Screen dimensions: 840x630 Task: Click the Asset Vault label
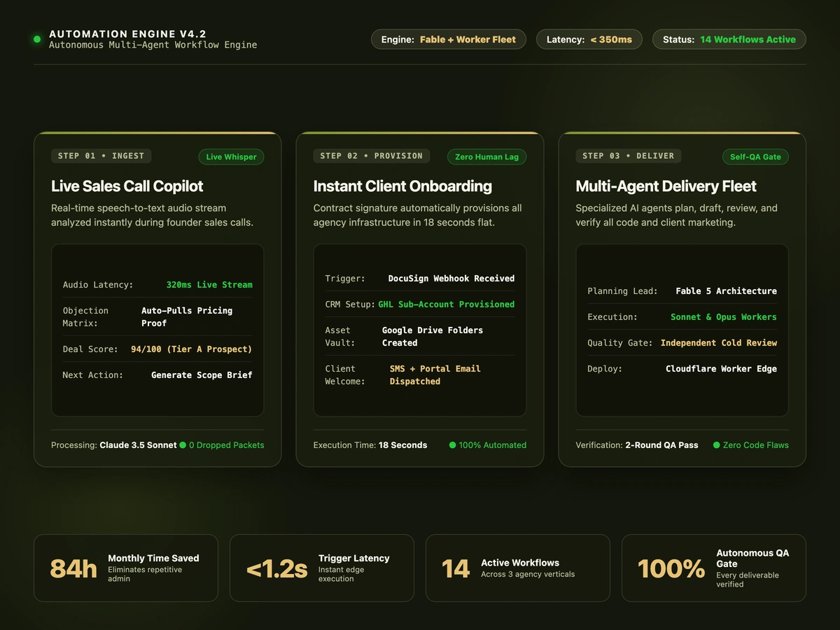coord(340,336)
